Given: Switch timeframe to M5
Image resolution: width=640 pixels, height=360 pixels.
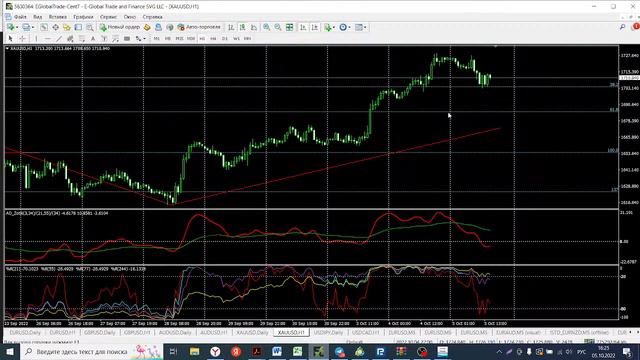Looking at the screenshot, I should [168, 38].
